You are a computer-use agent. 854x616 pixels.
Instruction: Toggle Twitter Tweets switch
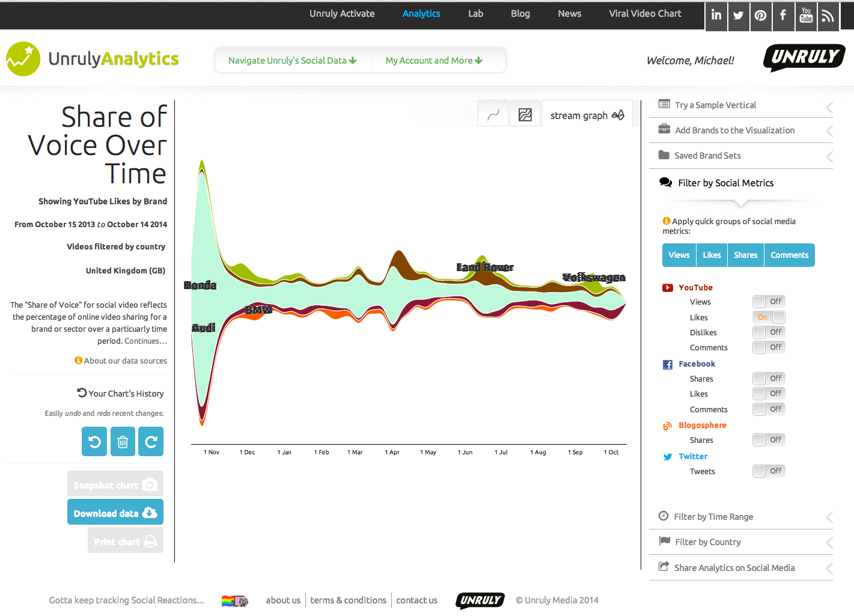point(769,471)
